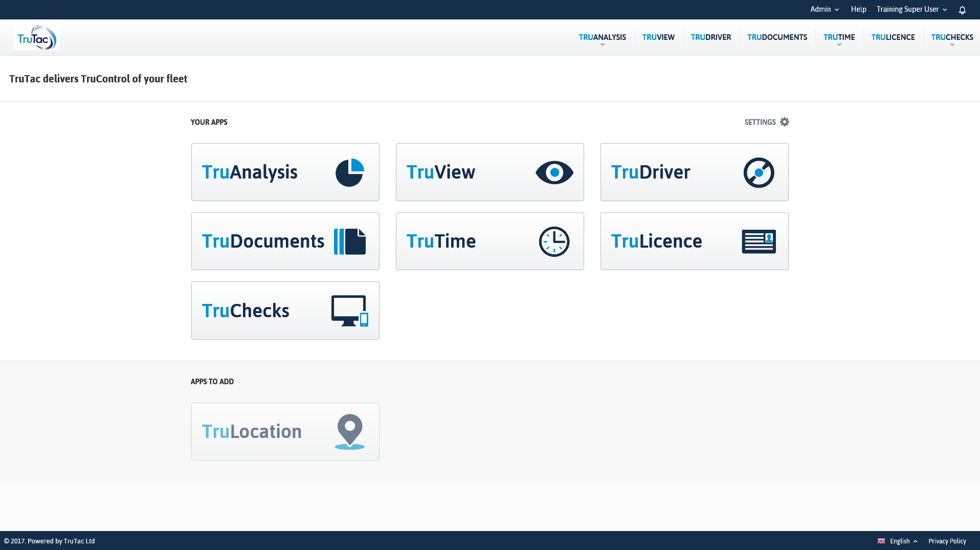Open the Help link
Screen dimensions: 980x550
858,9
